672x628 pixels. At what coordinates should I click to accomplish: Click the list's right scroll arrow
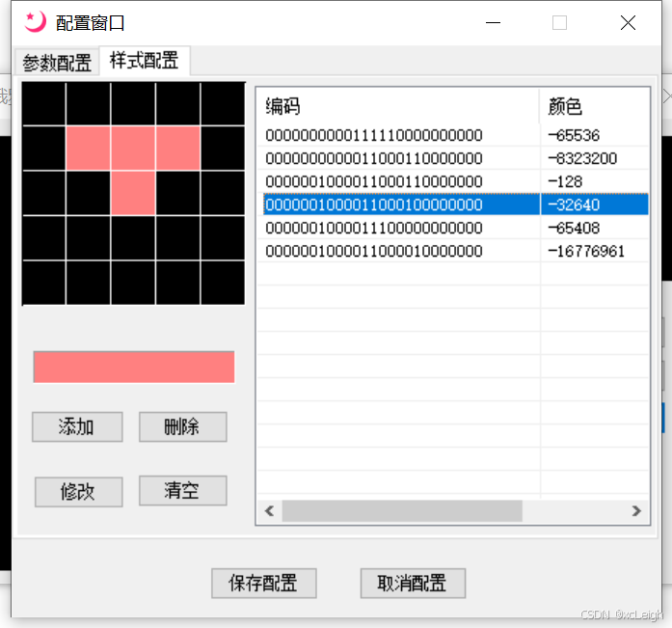636,511
